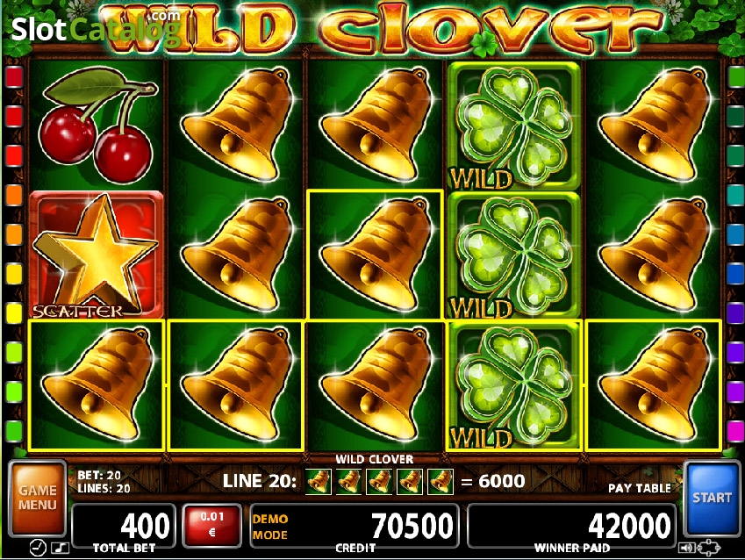Select the magenta payline marker at bottom right

[x=736, y=430]
